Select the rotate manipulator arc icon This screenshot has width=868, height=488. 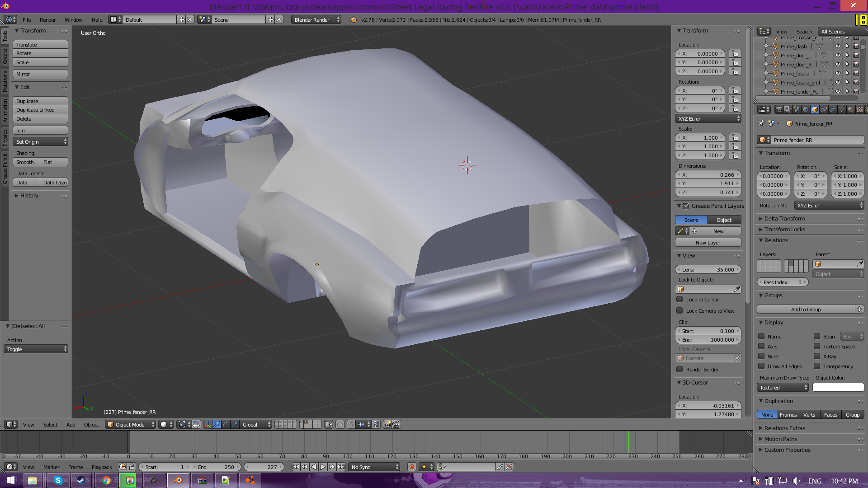[226, 424]
